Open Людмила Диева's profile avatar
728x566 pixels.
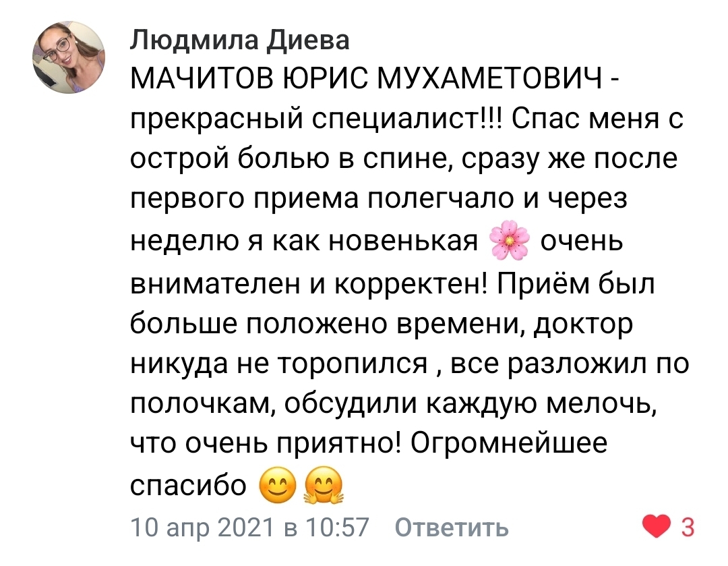click(69, 57)
